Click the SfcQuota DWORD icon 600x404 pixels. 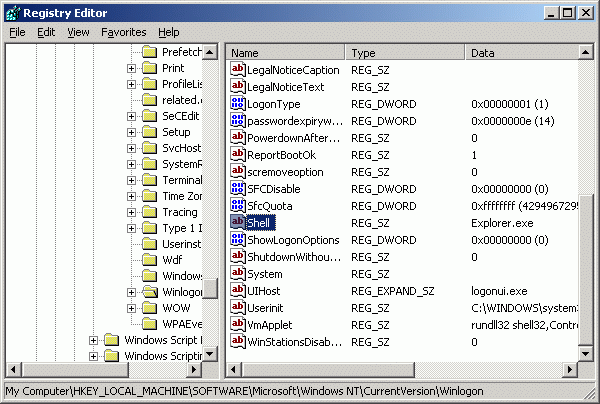pyautogui.click(x=238, y=205)
